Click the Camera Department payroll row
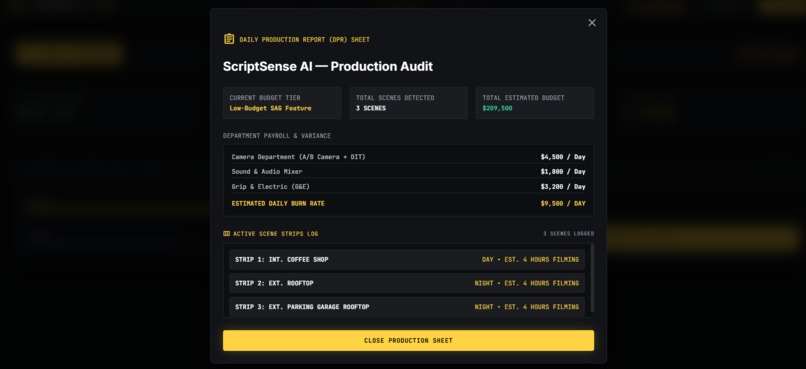This screenshot has width=806, height=369. tap(408, 157)
